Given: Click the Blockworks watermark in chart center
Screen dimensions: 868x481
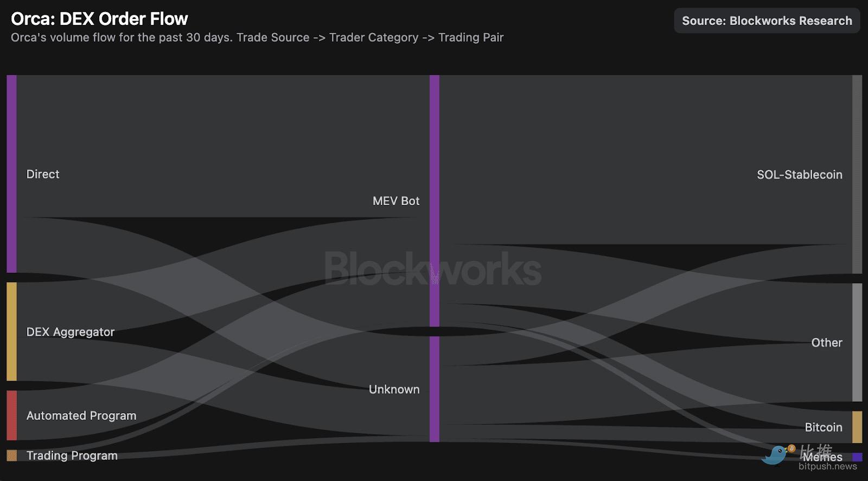Looking at the screenshot, I should tap(432, 268).
